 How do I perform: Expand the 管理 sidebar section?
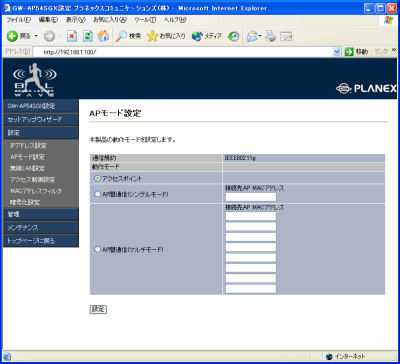[x=41, y=214]
